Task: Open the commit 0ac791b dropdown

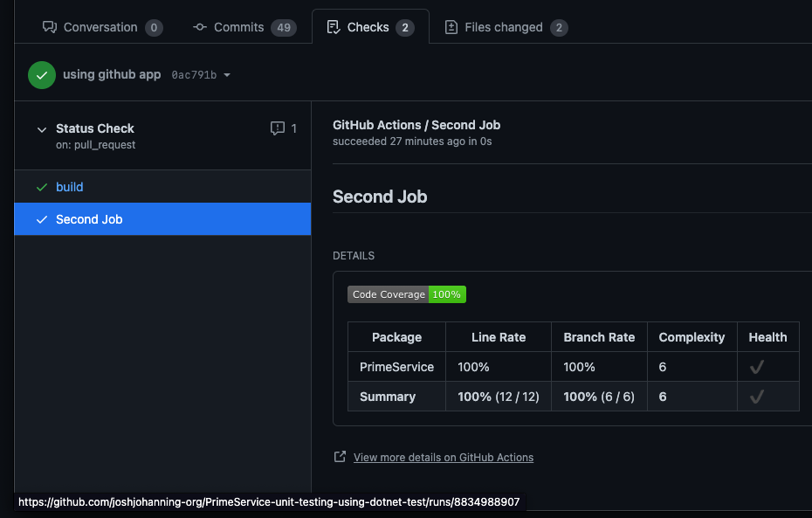Action: click(x=227, y=75)
